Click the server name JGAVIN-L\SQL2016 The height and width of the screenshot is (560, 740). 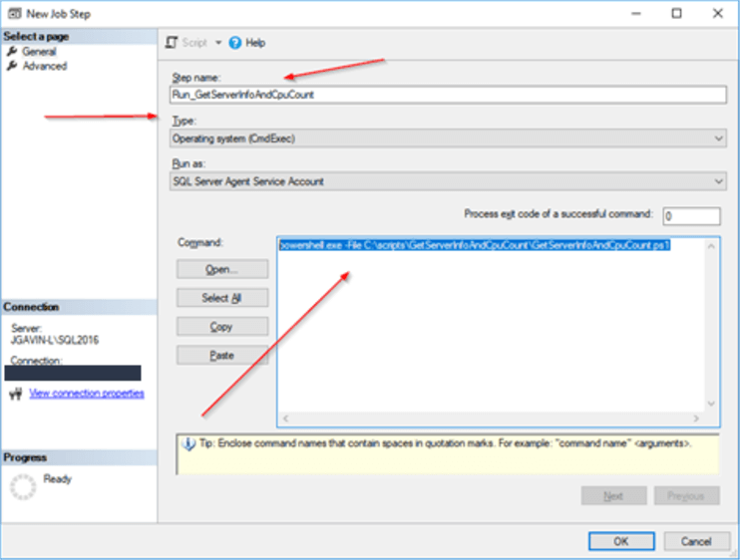[x=55, y=340]
